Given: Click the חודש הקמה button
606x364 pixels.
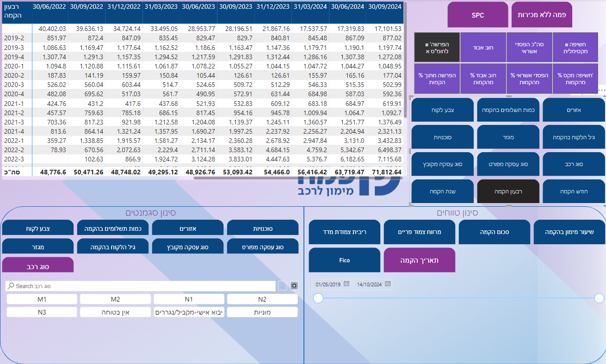Looking at the screenshot, I should pyautogui.click(x=574, y=191).
